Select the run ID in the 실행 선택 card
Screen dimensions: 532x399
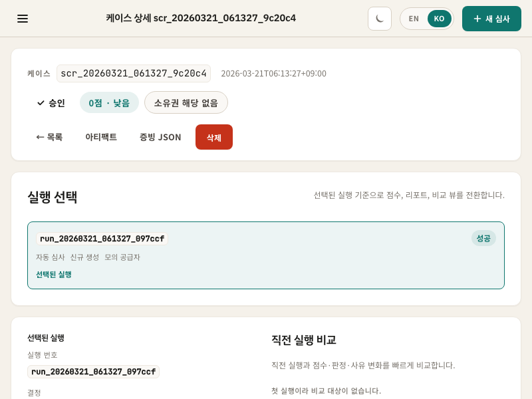[102, 239]
